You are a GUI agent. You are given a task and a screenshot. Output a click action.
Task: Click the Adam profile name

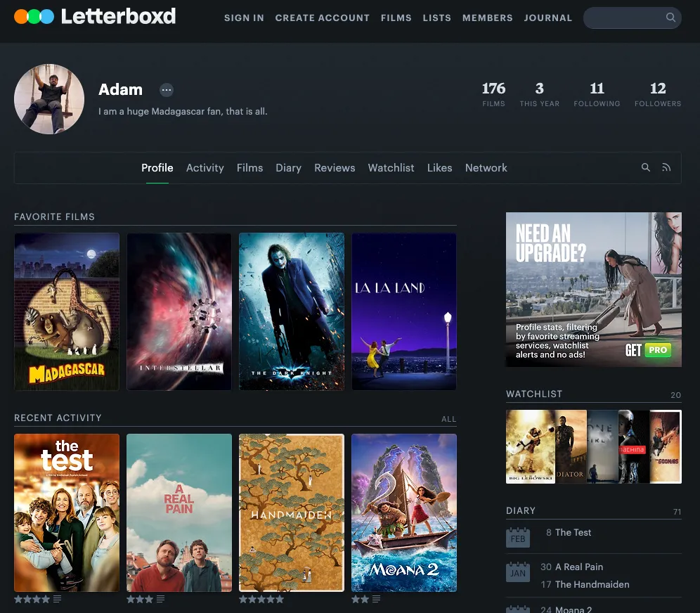click(x=121, y=89)
